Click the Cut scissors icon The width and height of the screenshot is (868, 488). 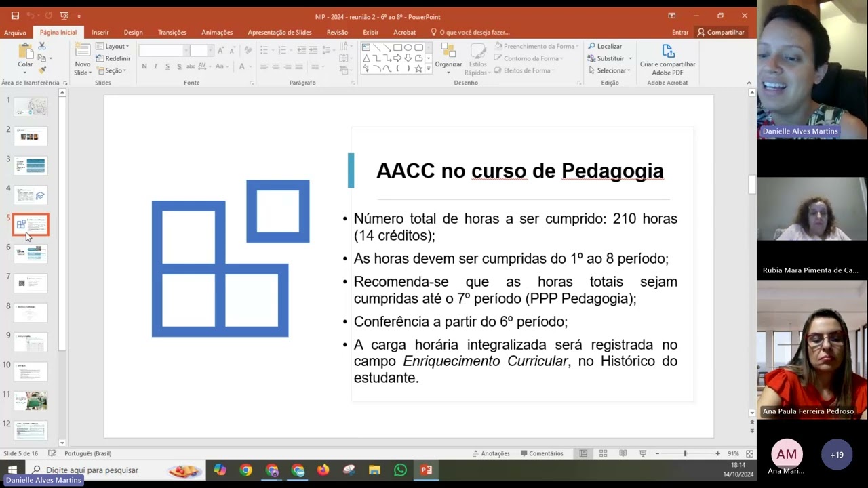(x=42, y=46)
